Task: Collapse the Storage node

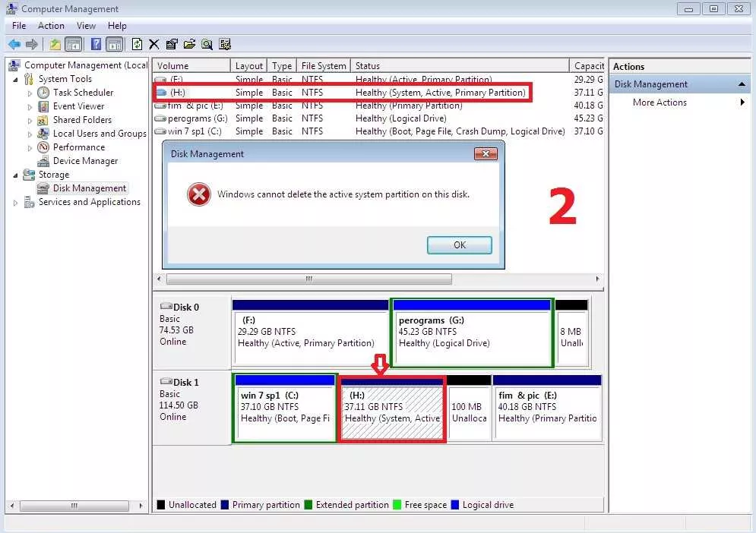Action: click(15, 175)
